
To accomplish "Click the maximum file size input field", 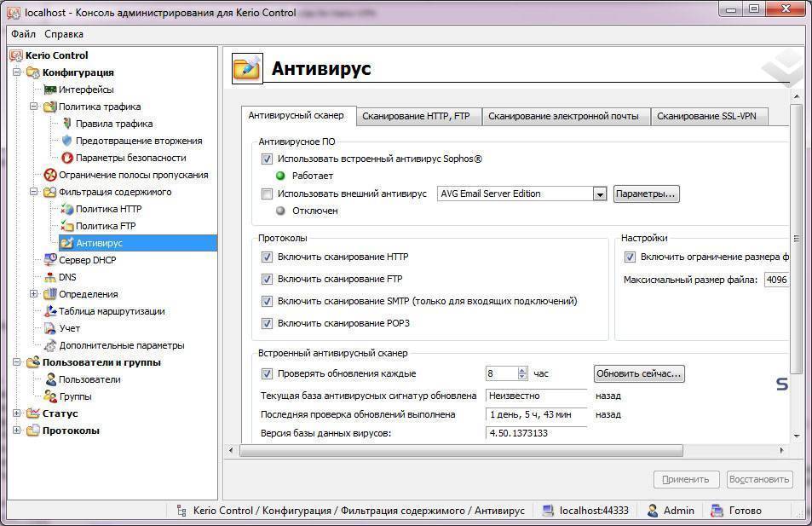I will coord(775,280).
